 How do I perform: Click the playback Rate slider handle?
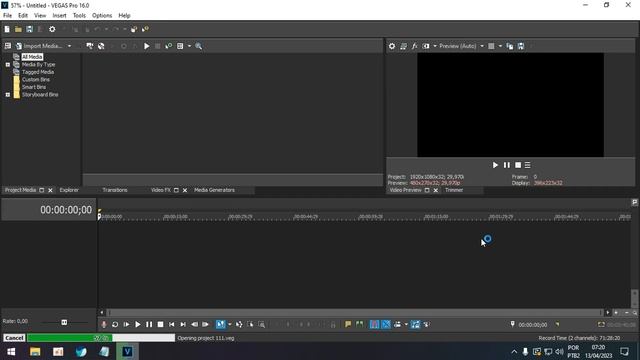coord(64,322)
